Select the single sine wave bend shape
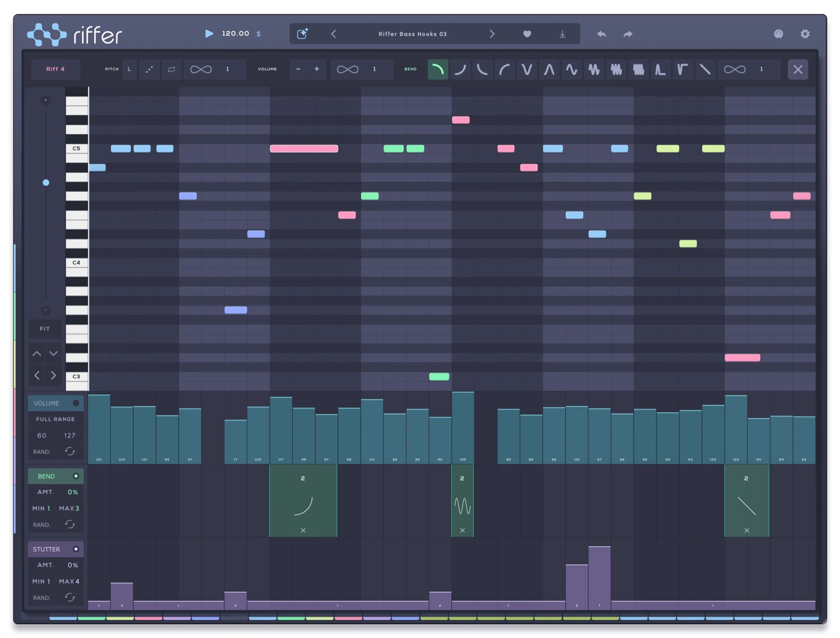 571,70
